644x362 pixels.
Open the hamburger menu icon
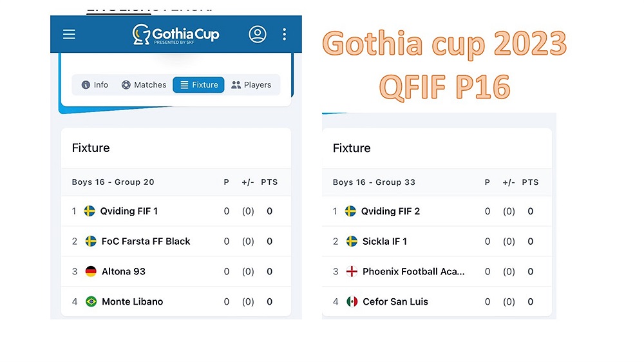click(x=69, y=34)
